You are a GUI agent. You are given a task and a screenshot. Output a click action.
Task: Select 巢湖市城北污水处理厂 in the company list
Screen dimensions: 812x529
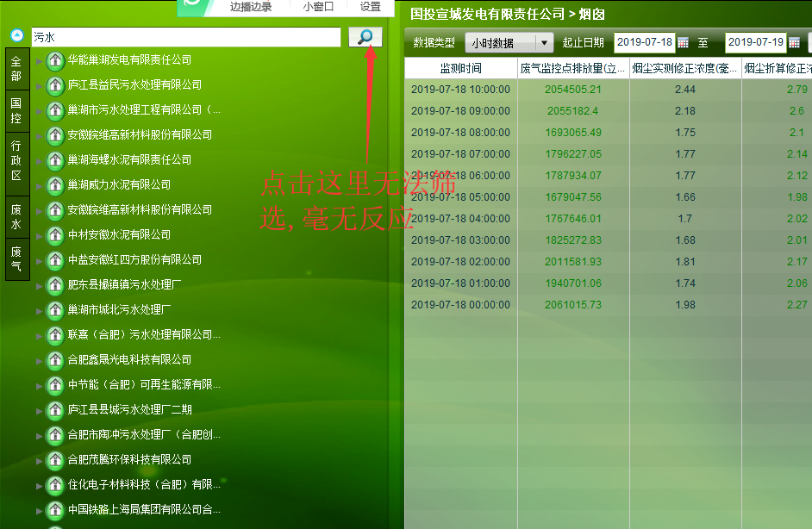120,310
